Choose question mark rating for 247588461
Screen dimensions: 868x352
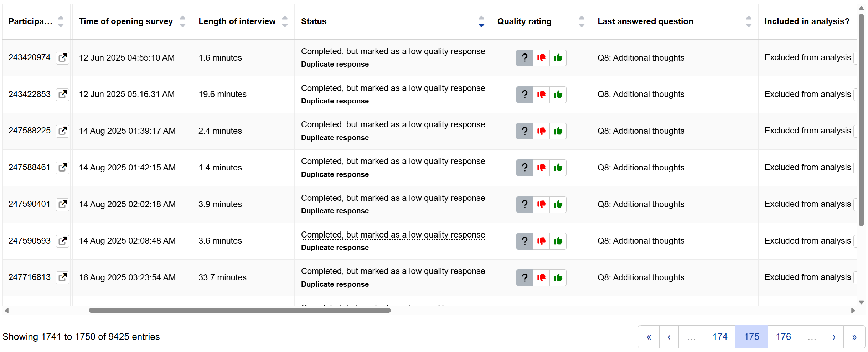click(x=525, y=168)
